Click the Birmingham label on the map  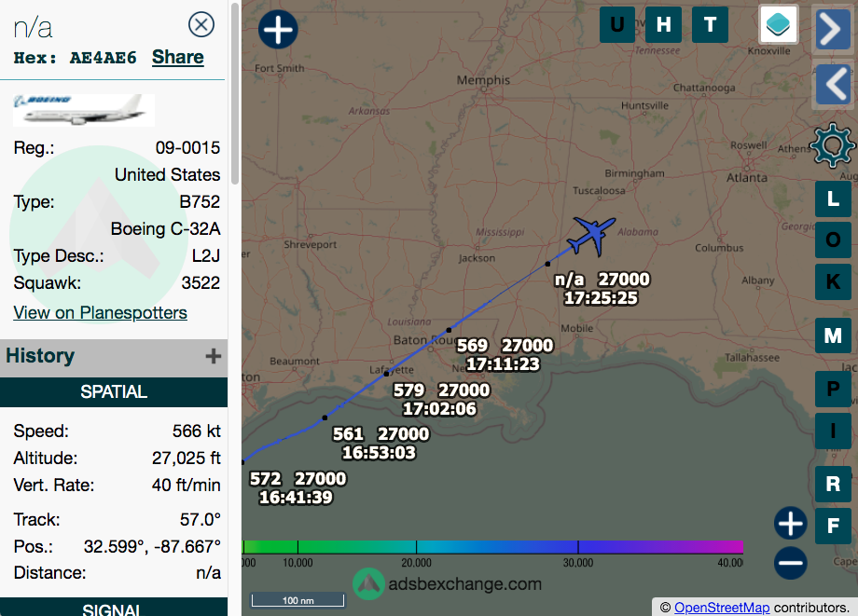point(634,173)
